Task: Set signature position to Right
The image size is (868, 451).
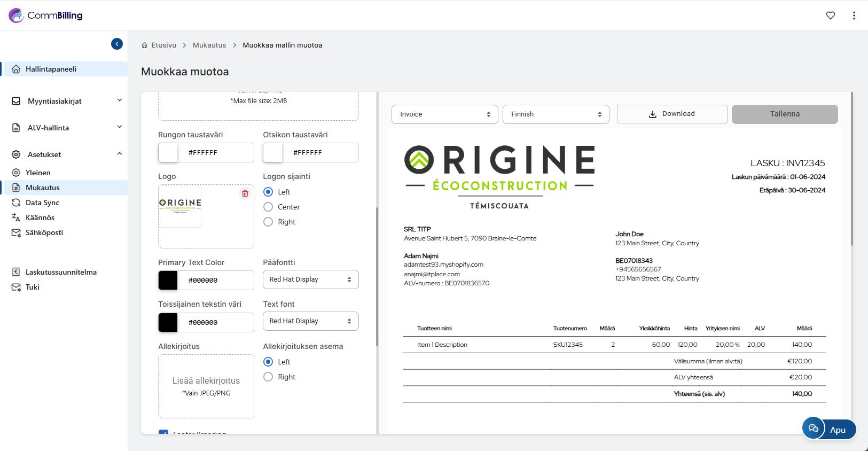Action: tap(269, 377)
